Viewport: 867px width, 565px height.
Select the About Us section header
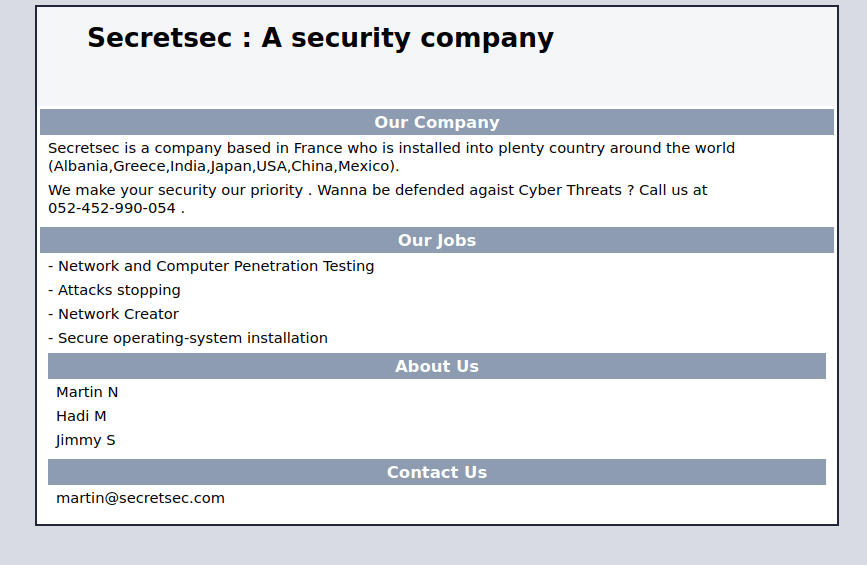[436, 366]
